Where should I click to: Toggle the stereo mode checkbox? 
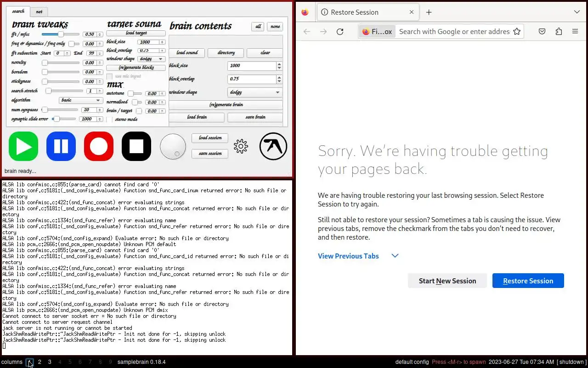click(109, 119)
